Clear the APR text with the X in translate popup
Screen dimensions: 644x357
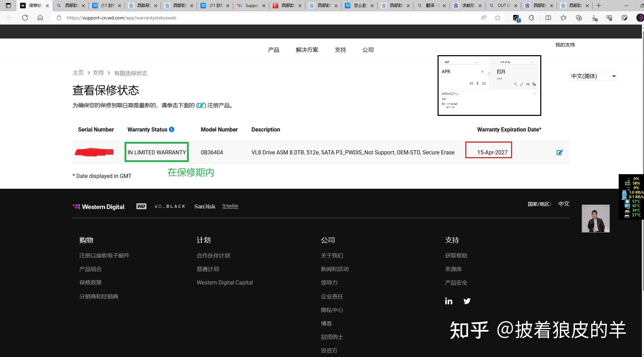[x=482, y=71]
